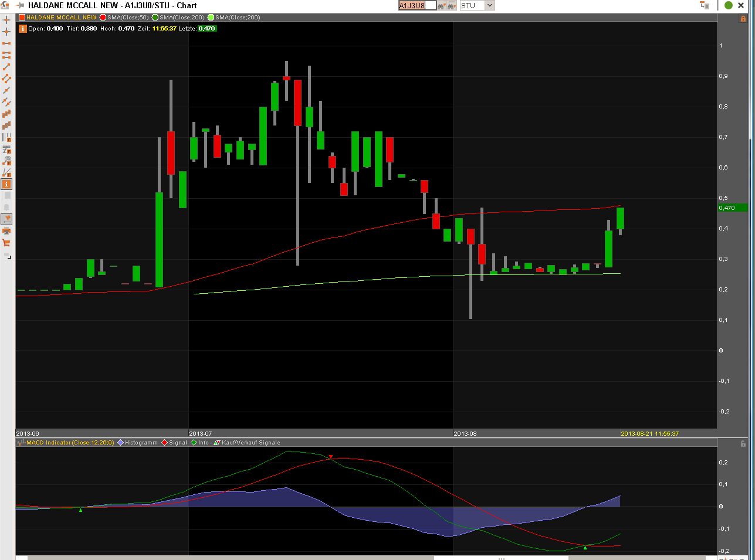Viewport: 755px width, 560px height.
Task: Click the MACD Indicator label
Action: [x=49, y=443]
